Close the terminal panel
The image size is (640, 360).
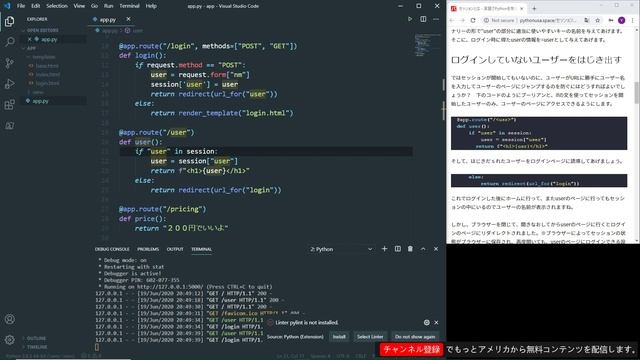pos(436,249)
